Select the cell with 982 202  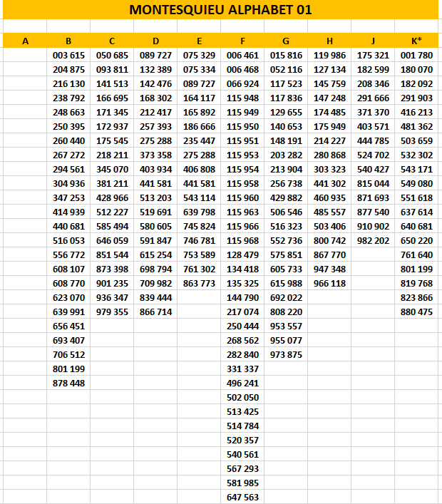(x=373, y=240)
